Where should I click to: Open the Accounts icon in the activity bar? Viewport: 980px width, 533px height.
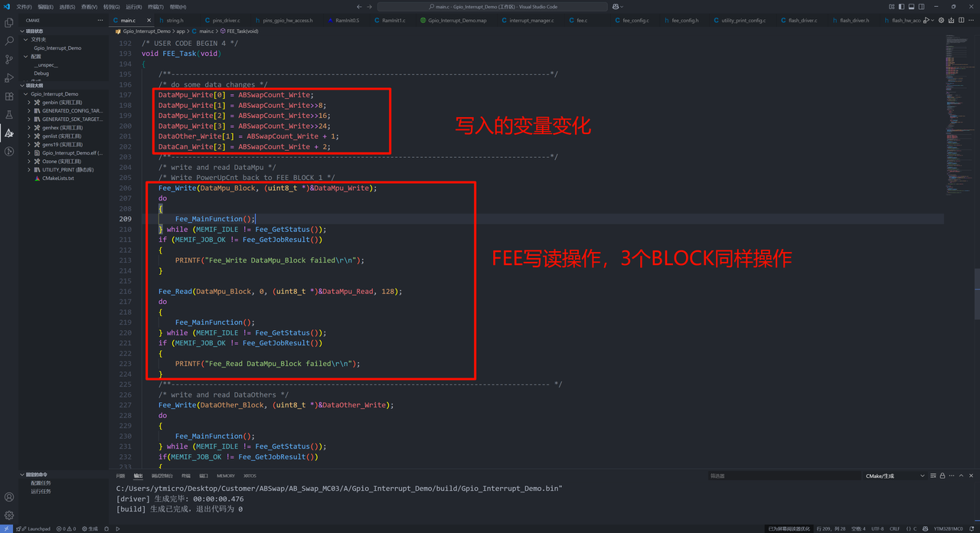tap(9, 497)
